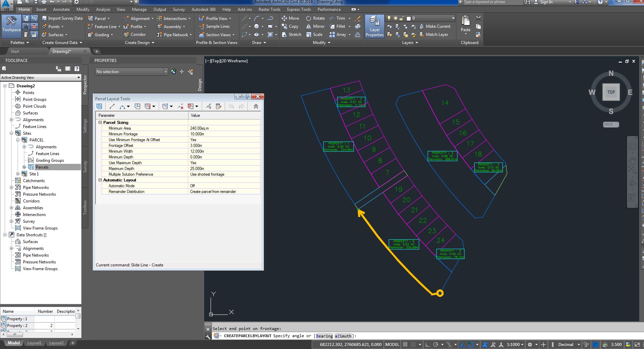
Task: Open the layer selection dropdown showing 0
Action: pyautogui.click(x=453, y=18)
